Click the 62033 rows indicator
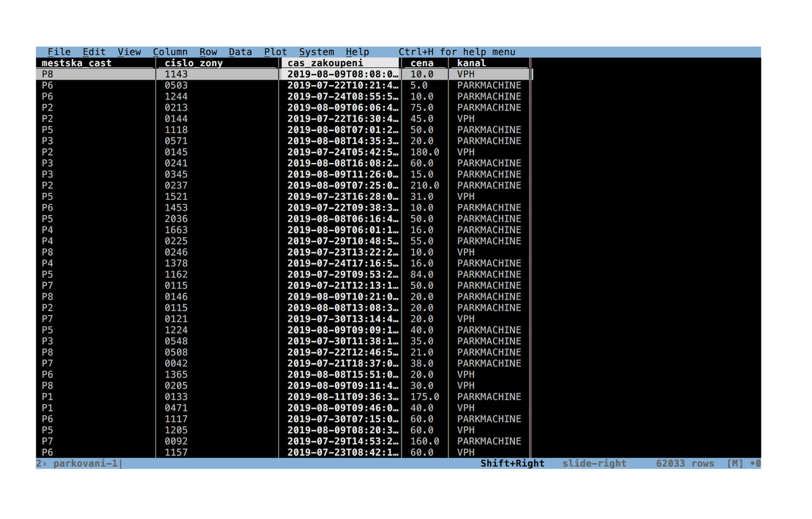Viewport: 812px width, 519px height. coord(685,464)
